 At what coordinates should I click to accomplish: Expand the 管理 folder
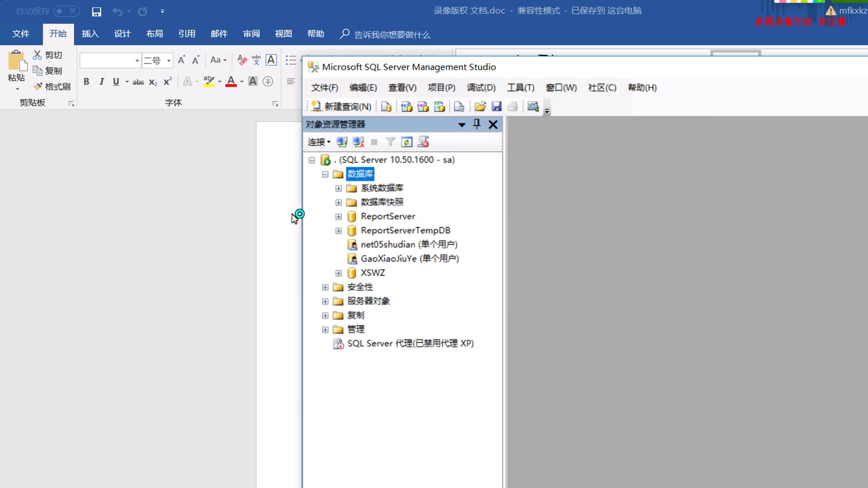[325, 329]
